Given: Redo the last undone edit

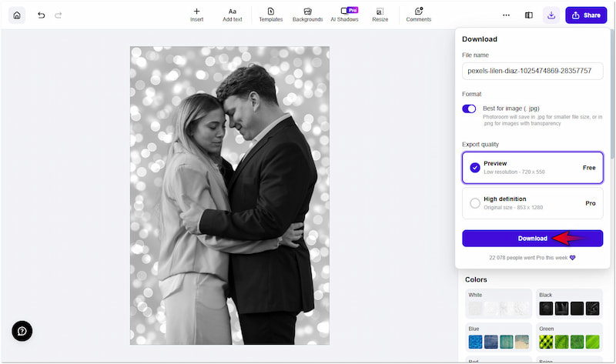Looking at the screenshot, I should (x=59, y=15).
